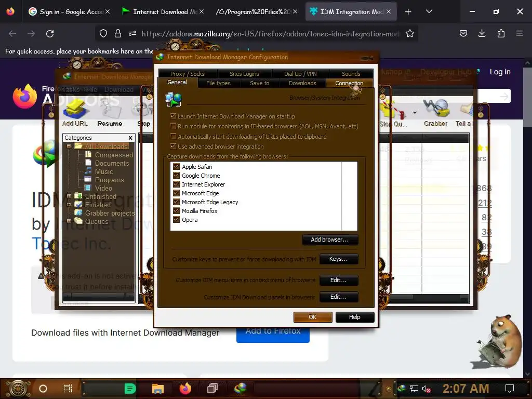Uncheck Opera in browser list
This screenshot has width=532, height=399.
click(x=176, y=220)
